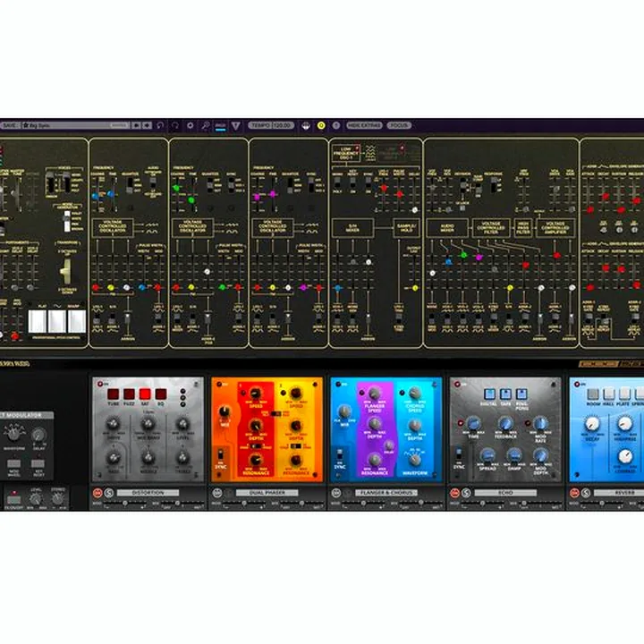Click the Distortion LEVEL knob
644x644 pixels.
coord(182,423)
